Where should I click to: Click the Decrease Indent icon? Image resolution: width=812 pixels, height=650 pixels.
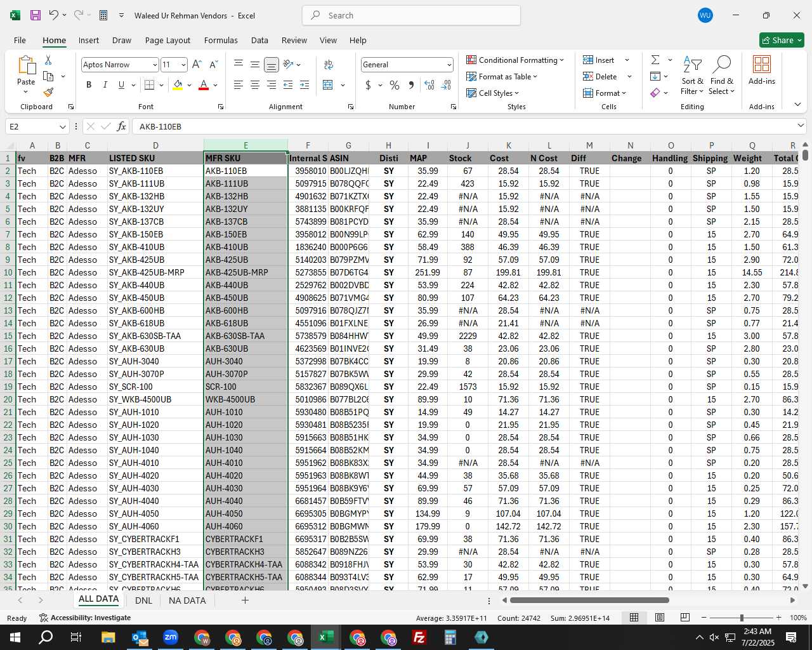pos(288,84)
